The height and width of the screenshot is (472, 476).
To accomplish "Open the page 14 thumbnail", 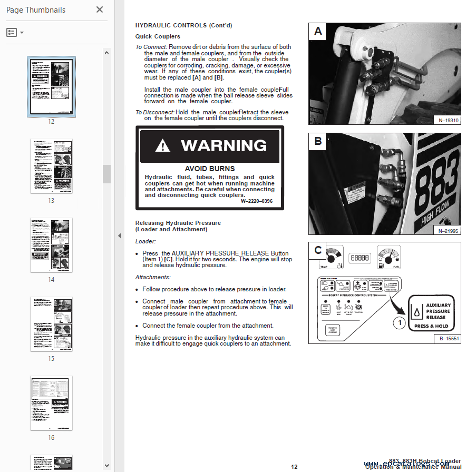I will coord(51,244).
